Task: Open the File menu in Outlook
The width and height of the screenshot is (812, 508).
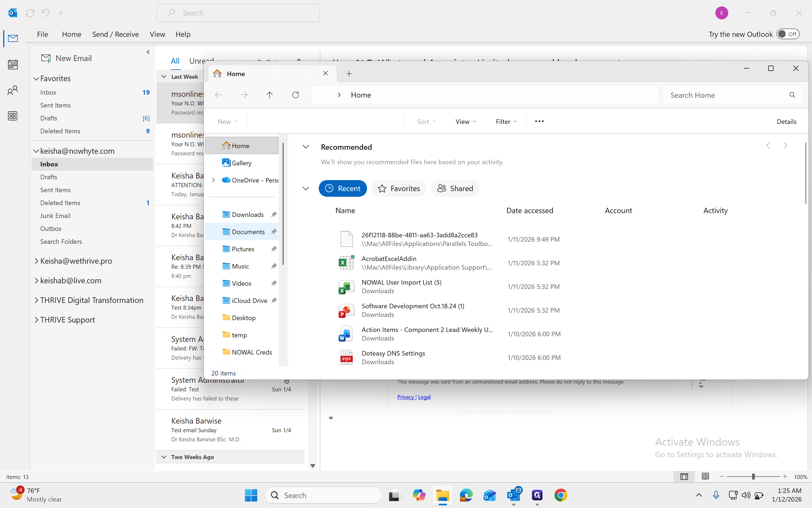Action: 43,34
